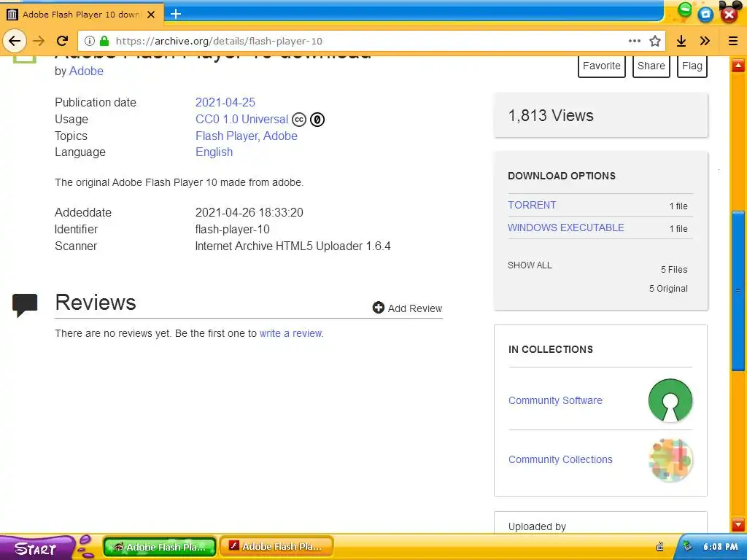Click the 5 Files count text
747x560 pixels.
coord(673,270)
